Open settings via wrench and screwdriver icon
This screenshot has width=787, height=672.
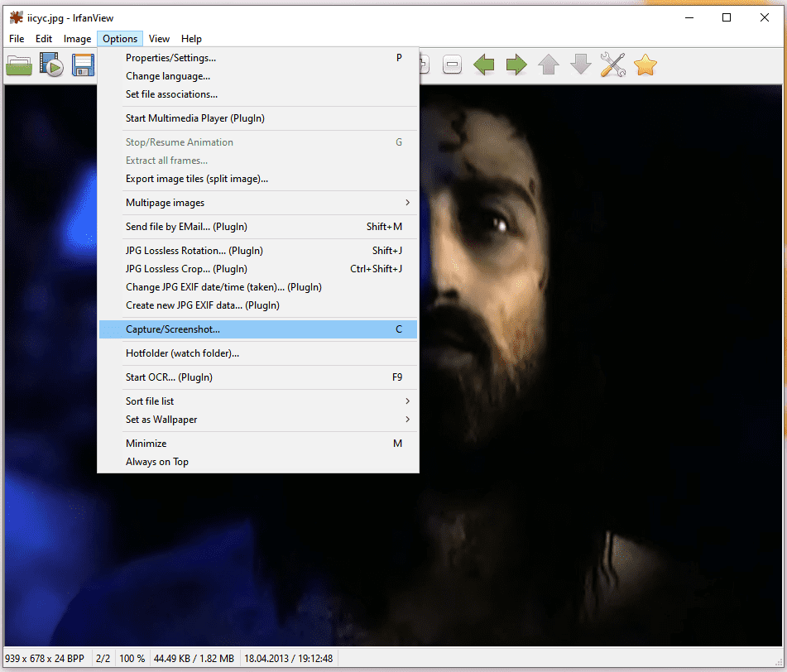click(x=612, y=65)
